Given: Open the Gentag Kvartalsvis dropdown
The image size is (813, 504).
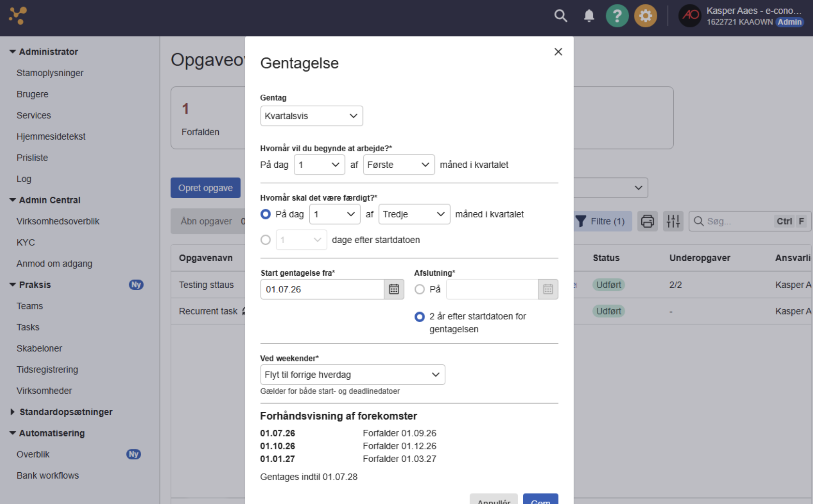Looking at the screenshot, I should 311,116.
